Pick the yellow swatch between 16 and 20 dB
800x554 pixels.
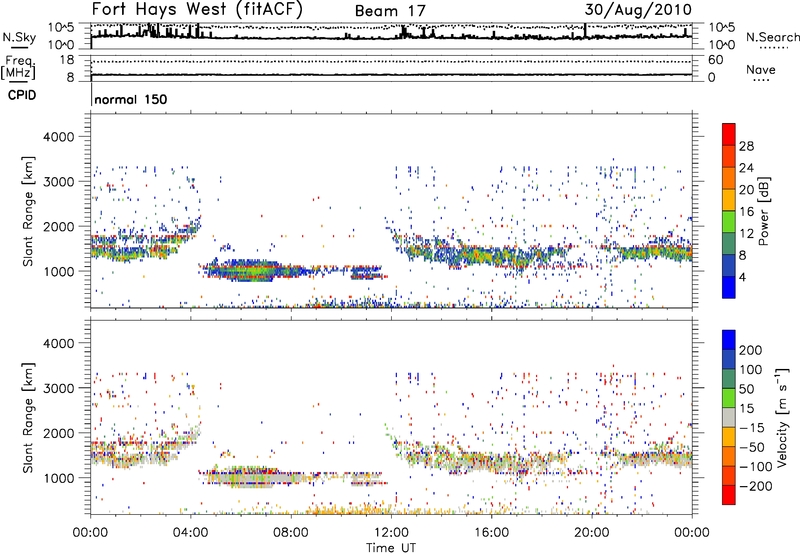pyautogui.click(x=729, y=199)
